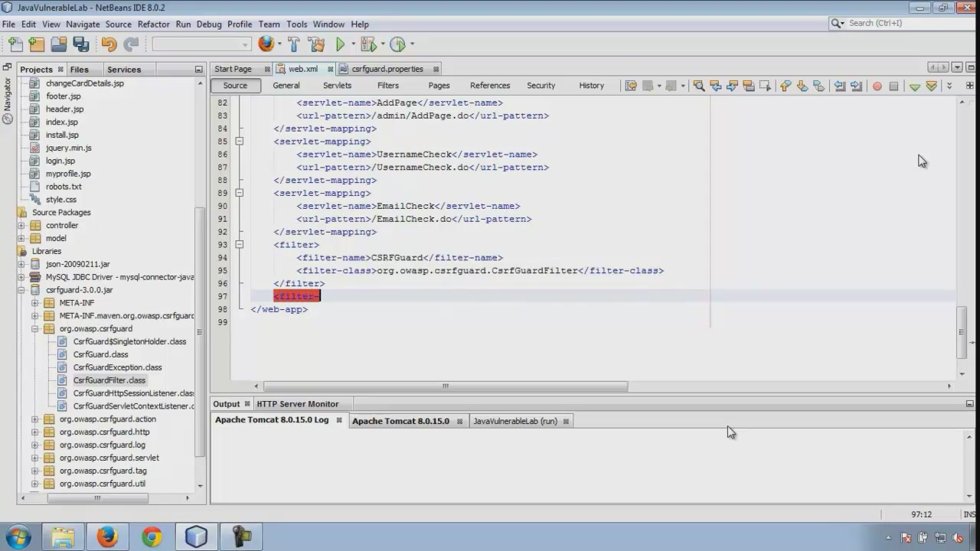The height and width of the screenshot is (551, 980).
Task: Switch editor to History view
Action: pyautogui.click(x=591, y=86)
